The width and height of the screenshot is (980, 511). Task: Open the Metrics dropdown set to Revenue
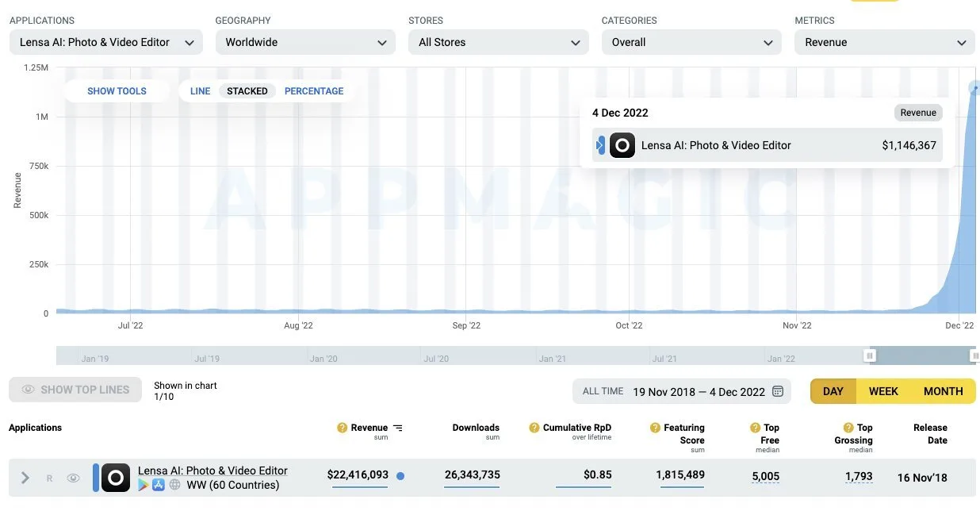(885, 42)
